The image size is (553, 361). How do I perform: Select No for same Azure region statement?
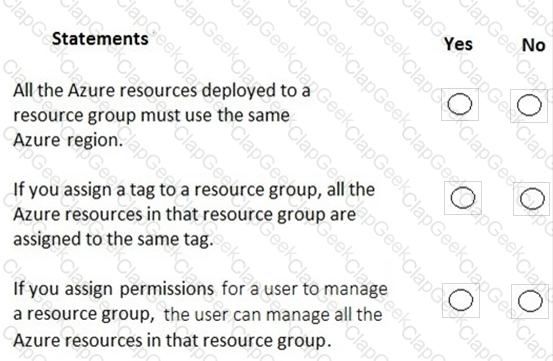[x=529, y=105]
